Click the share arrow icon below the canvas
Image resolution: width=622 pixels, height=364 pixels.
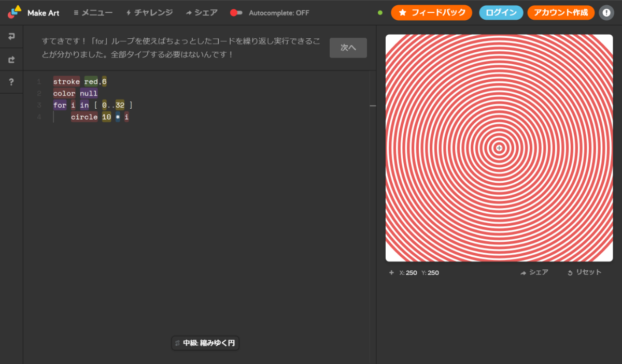(x=523, y=272)
